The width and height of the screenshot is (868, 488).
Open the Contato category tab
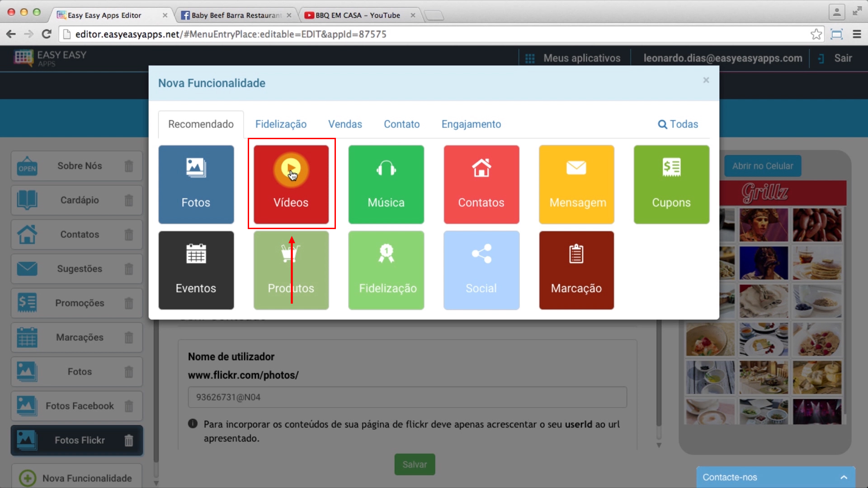pos(402,124)
